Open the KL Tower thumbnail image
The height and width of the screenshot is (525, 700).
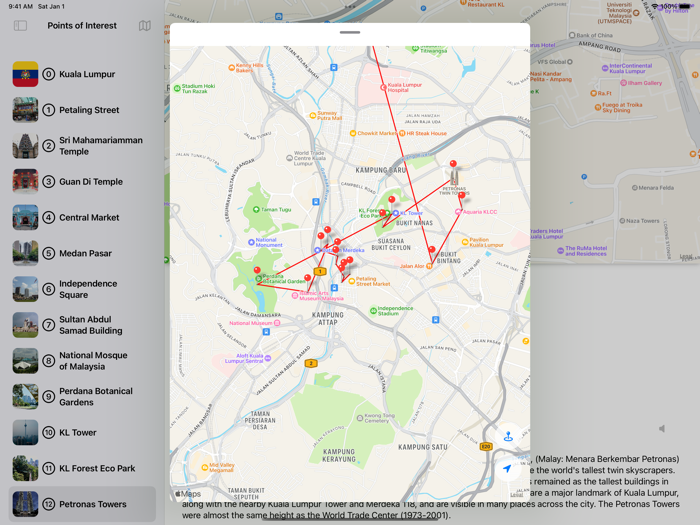tap(25, 433)
